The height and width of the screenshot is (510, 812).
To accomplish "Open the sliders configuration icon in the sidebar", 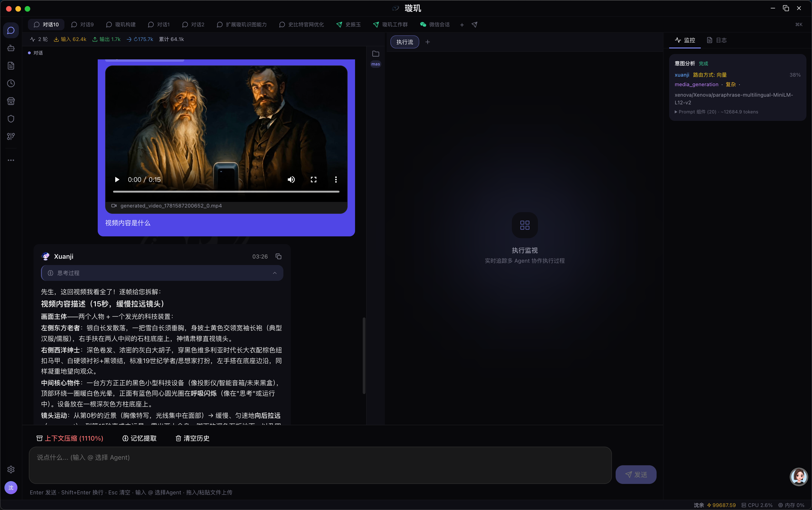I will click(11, 136).
